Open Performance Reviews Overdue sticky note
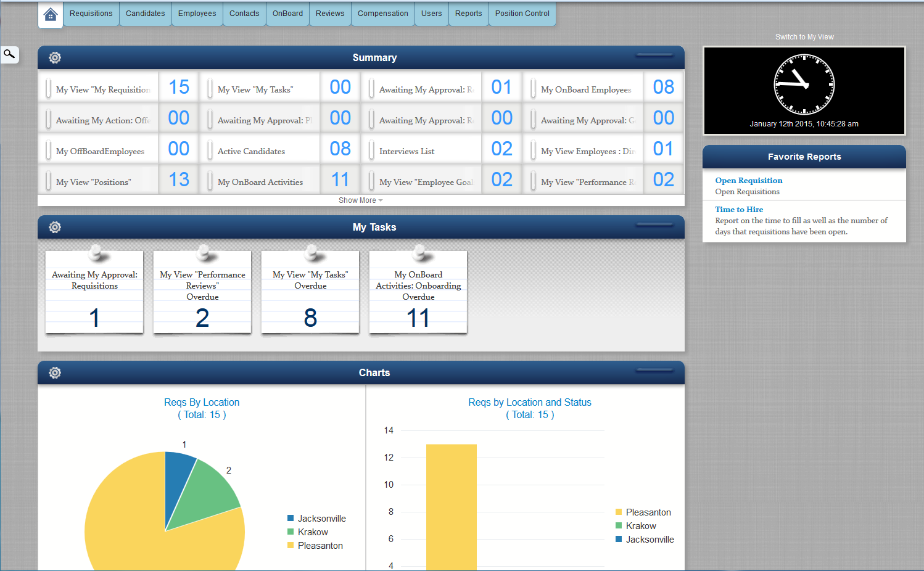This screenshot has height=571, width=924. 202,292
